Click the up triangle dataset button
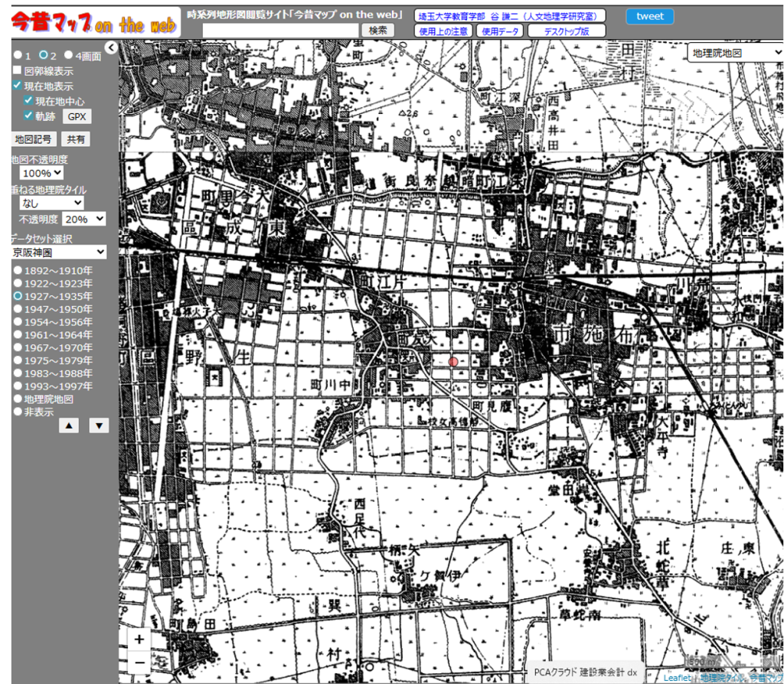The image size is (784, 684). (69, 425)
